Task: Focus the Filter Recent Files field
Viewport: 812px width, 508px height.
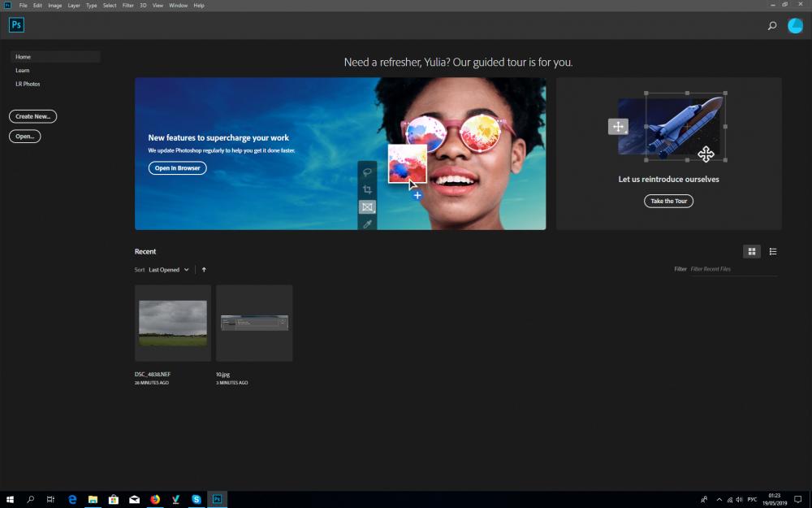Action: 734,269
